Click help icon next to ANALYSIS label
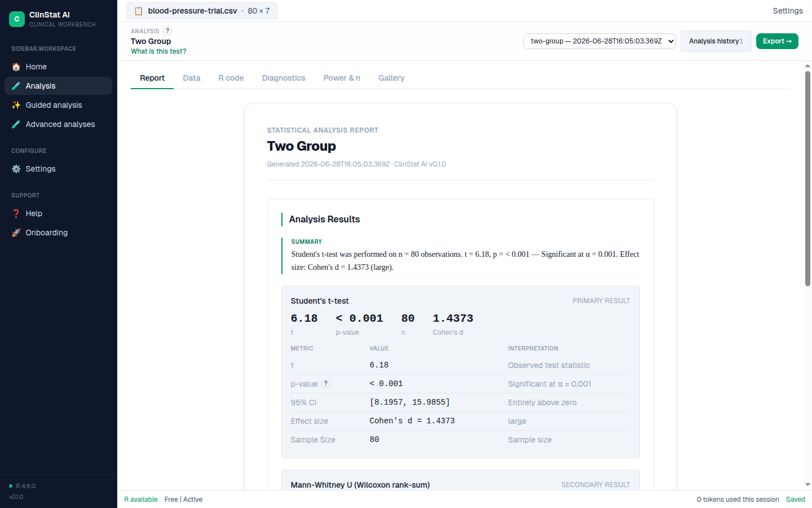 click(167, 31)
